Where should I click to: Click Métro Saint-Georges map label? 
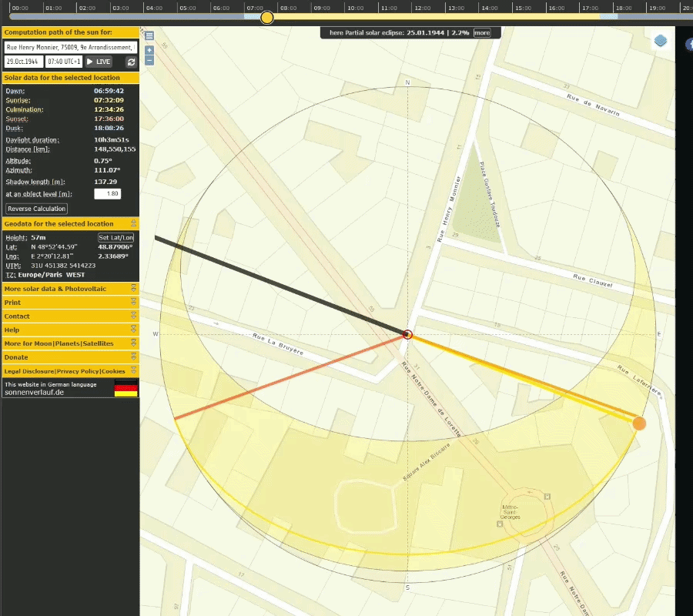coord(510,512)
